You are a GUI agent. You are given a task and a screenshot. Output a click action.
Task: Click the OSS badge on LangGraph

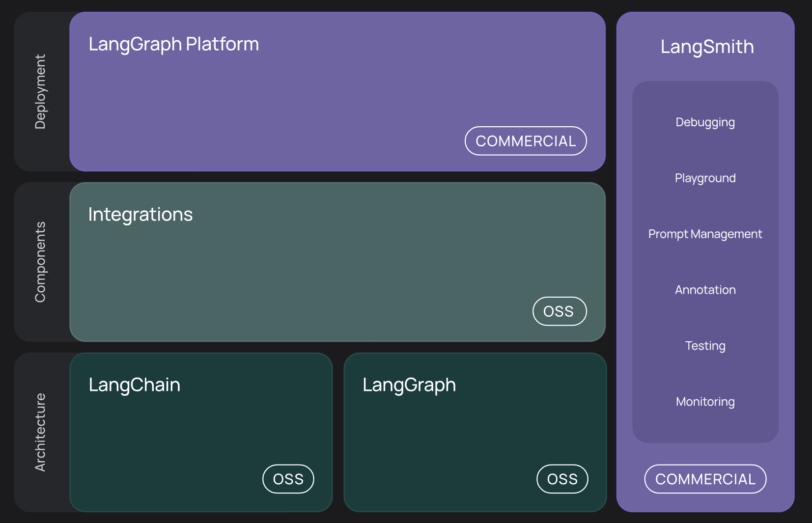pyautogui.click(x=561, y=479)
